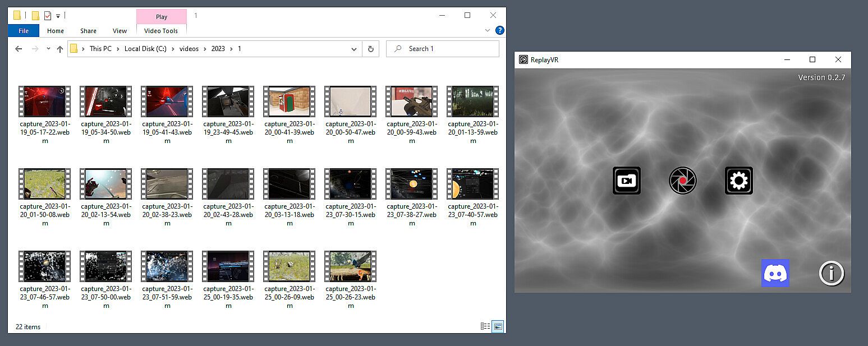Open recent locations dropdown arrow
This screenshot has height=346, width=868.
pos(48,49)
